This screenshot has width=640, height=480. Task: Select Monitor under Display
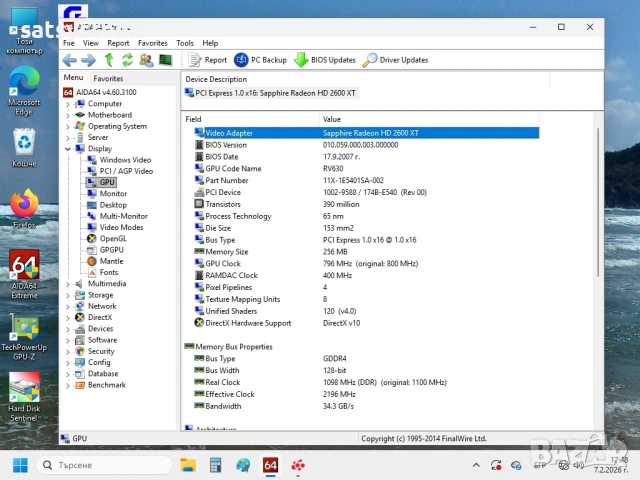[x=113, y=193]
